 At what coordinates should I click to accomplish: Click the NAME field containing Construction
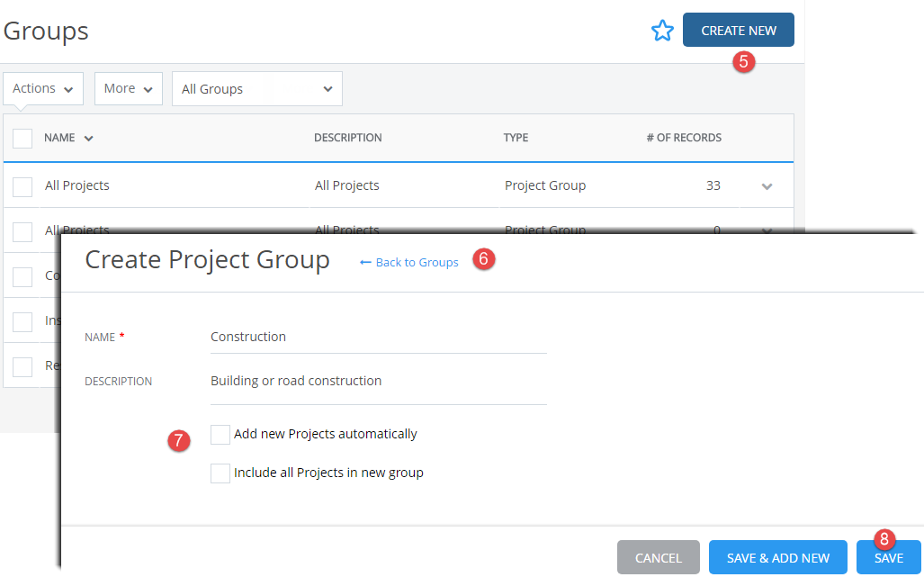(x=378, y=338)
